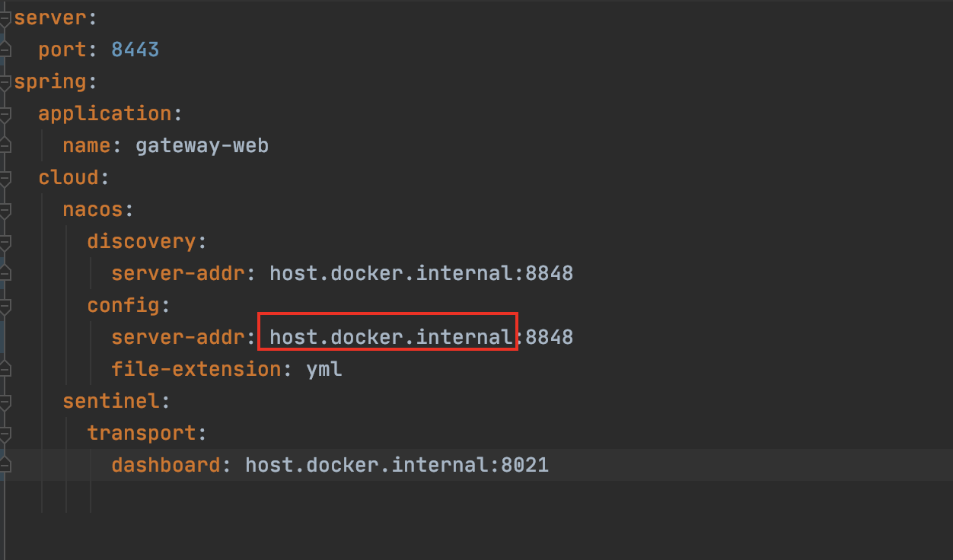The image size is (953, 560).
Task: Fold the sentinel section gutter marker
Action: 5,402
